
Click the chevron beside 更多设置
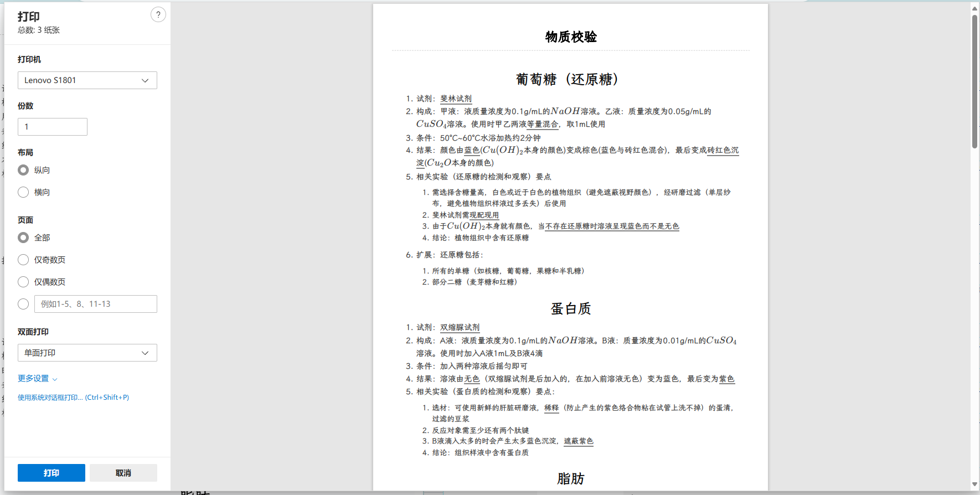[x=55, y=379]
